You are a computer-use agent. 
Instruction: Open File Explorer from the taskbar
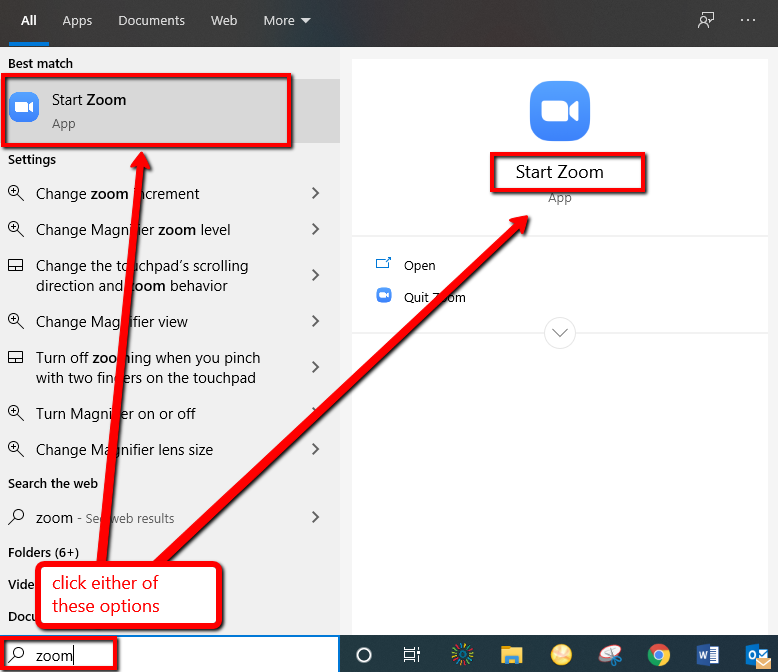coord(511,655)
